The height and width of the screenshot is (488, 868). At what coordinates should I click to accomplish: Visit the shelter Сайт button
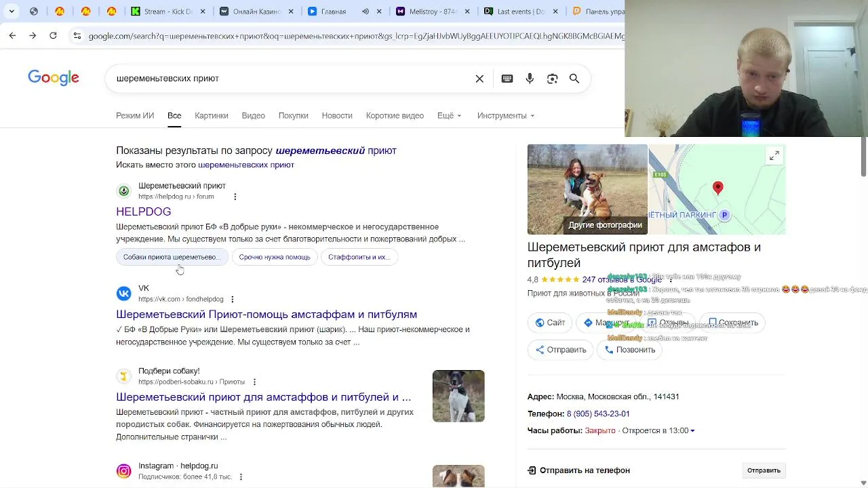click(550, 323)
